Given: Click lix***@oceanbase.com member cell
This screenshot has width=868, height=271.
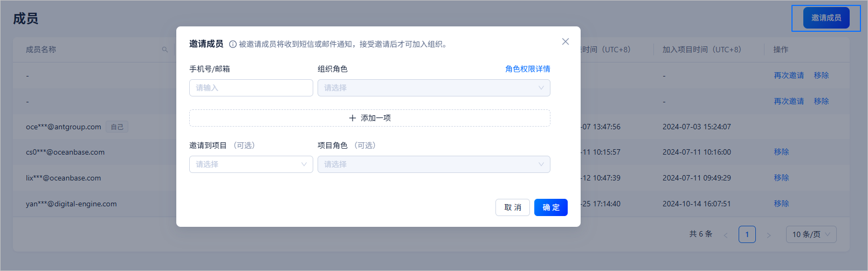Looking at the screenshot, I should 64,178.
